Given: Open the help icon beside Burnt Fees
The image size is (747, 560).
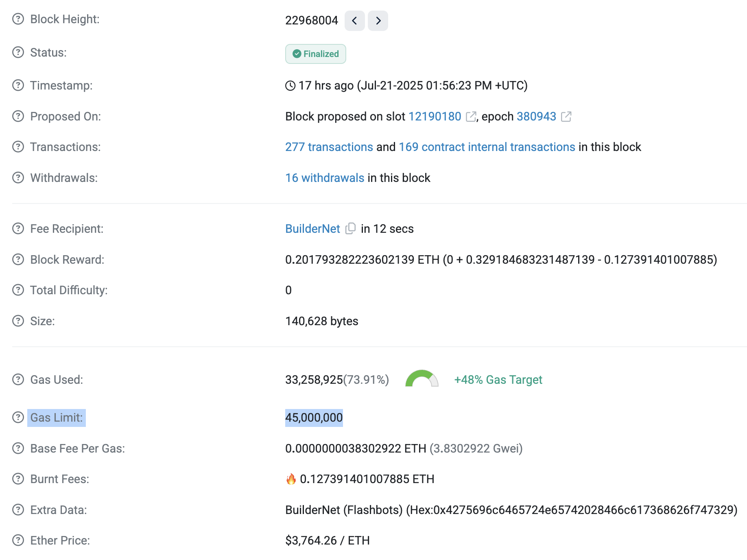Looking at the screenshot, I should [x=18, y=479].
